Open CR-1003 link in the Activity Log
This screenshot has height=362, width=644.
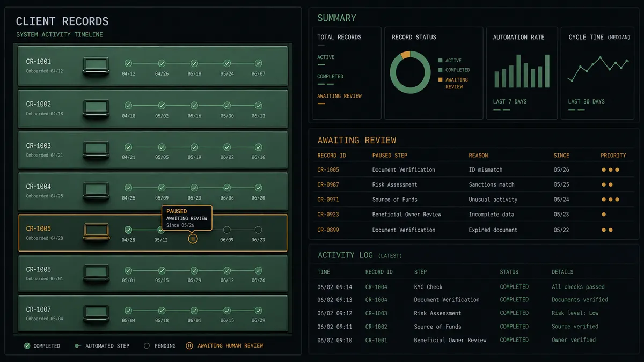coord(376,313)
